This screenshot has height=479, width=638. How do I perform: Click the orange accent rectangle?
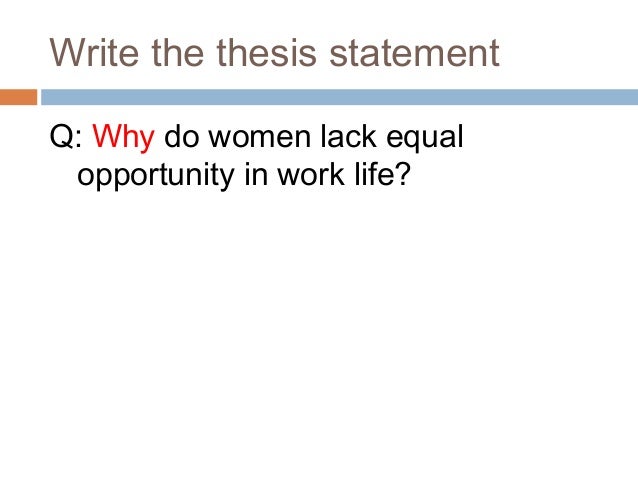point(18,97)
